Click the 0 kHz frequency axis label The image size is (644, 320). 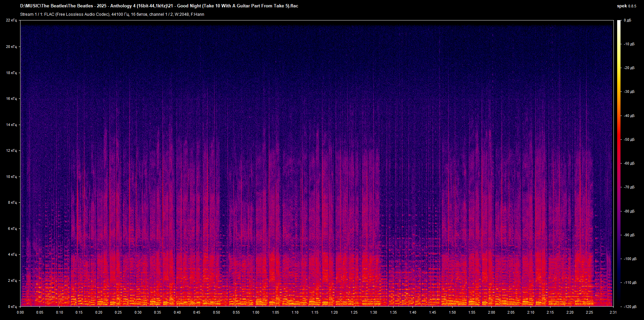pos(12,307)
